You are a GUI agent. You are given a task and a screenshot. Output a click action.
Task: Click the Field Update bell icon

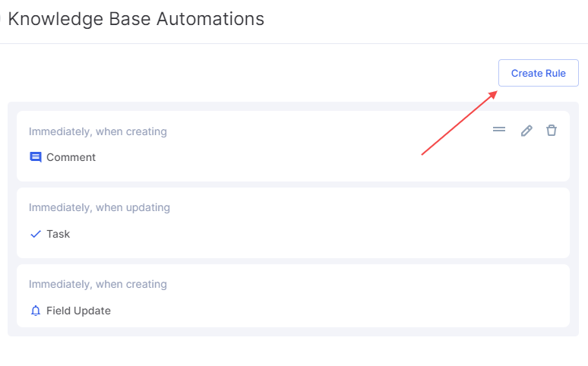[x=36, y=311]
